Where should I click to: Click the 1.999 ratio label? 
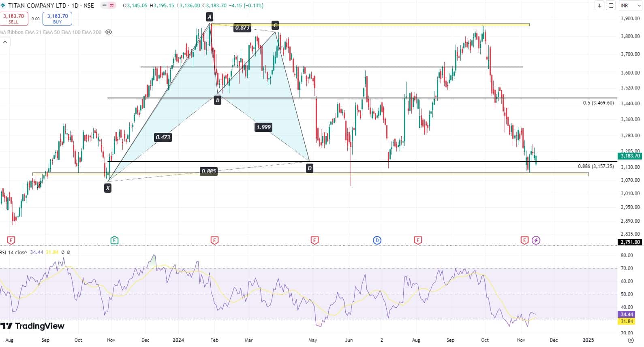[x=263, y=127]
